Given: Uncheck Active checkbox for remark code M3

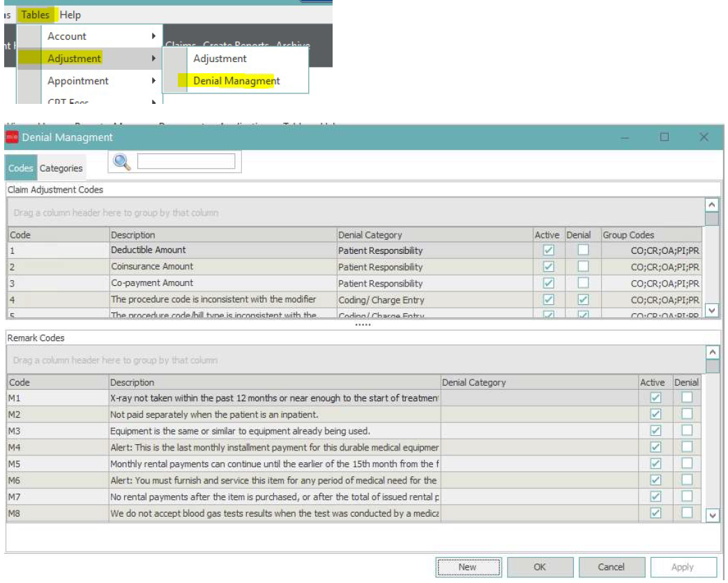Looking at the screenshot, I should pyautogui.click(x=655, y=431).
